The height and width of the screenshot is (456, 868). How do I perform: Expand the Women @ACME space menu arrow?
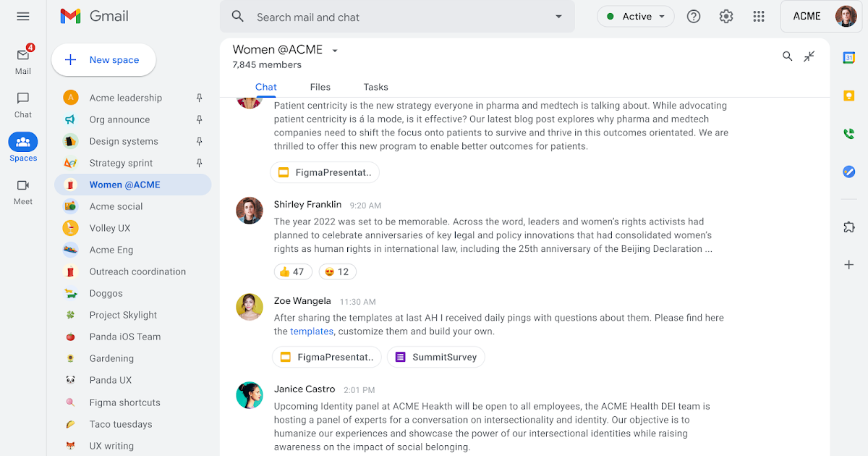334,51
